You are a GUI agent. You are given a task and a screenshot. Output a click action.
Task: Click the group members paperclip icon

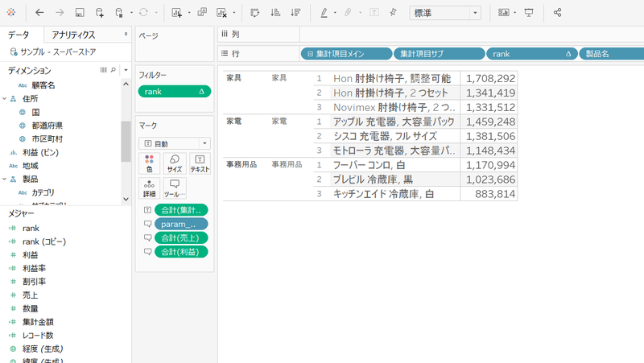[x=348, y=13]
